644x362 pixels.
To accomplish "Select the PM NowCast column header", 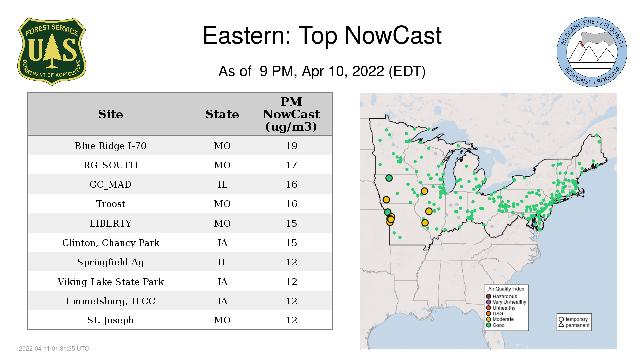I will pos(291,114).
